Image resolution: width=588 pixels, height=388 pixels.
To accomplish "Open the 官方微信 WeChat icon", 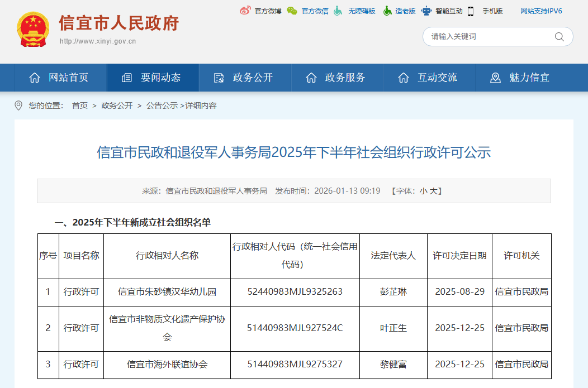I will click(x=291, y=11).
